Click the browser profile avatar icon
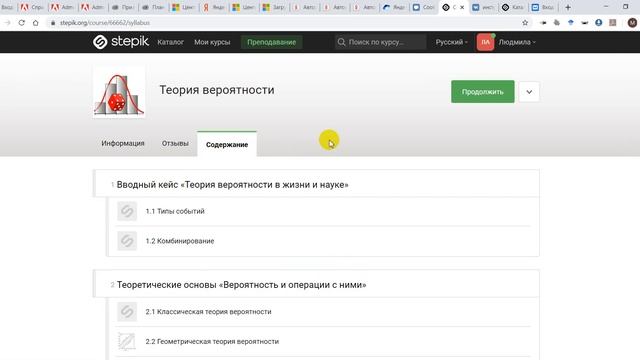 632,23
